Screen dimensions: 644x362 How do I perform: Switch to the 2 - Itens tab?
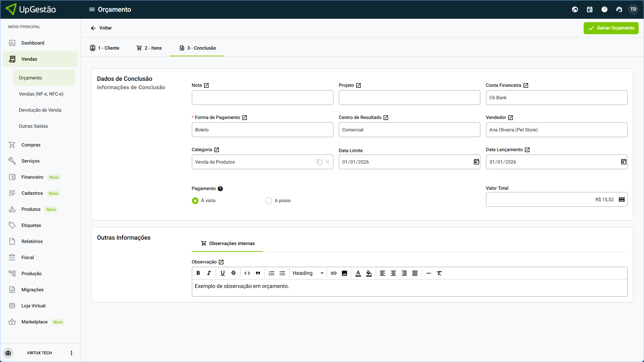149,48
